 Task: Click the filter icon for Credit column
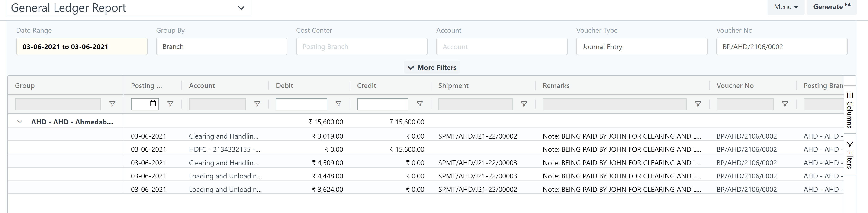click(420, 104)
